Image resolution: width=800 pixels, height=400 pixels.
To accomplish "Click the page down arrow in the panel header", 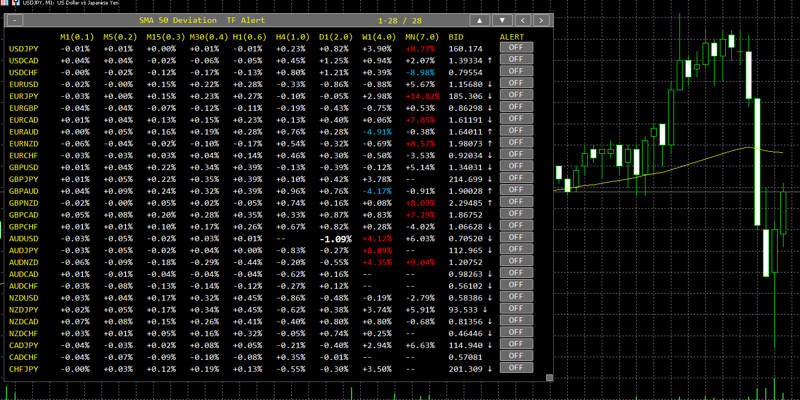I will point(503,20).
